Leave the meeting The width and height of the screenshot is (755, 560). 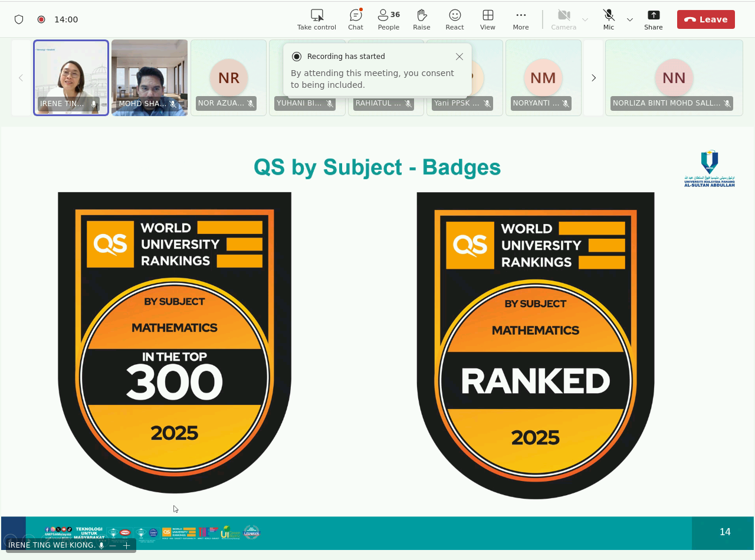(x=706, y=19)
